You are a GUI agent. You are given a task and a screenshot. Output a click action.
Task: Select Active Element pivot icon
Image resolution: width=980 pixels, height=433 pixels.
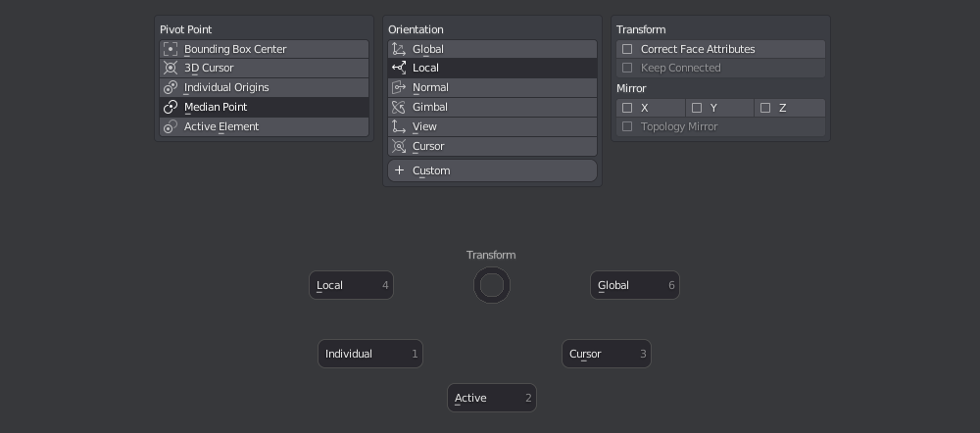point(170,126)
